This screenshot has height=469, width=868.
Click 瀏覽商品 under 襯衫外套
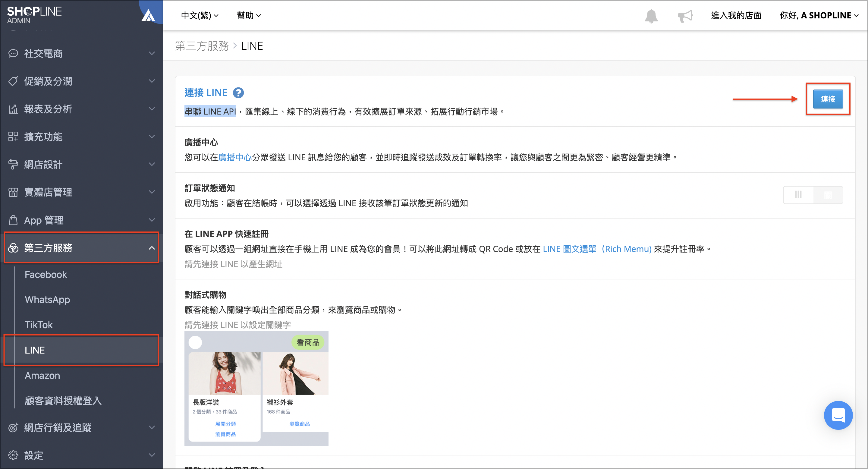coord(300,424)
